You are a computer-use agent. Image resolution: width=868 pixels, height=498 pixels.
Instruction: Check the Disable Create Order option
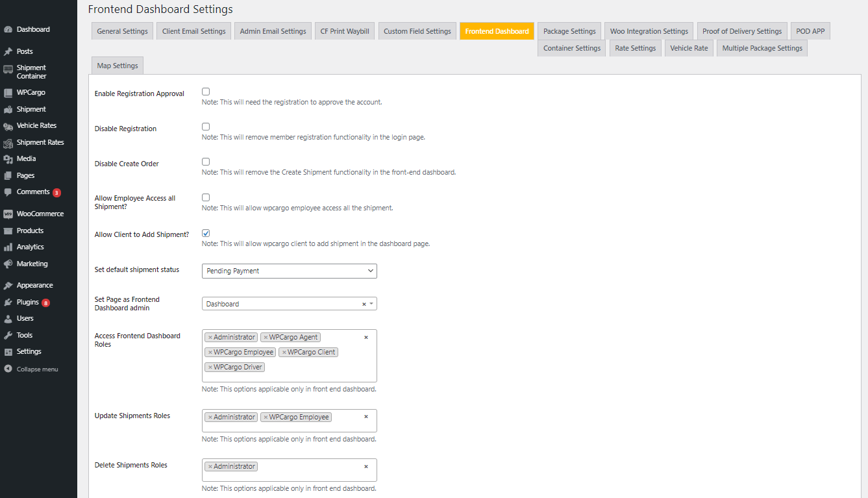tap(206, 162)
